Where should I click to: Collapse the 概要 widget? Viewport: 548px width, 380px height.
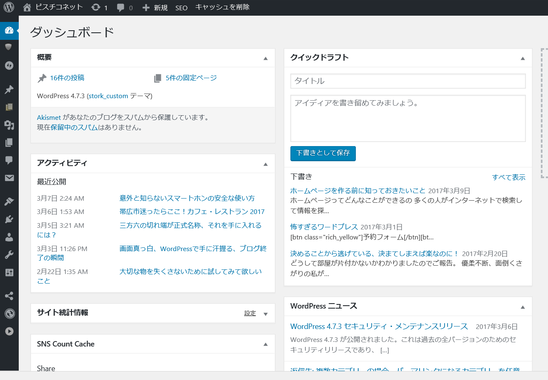pyautogui.click(x=266, y=58)
